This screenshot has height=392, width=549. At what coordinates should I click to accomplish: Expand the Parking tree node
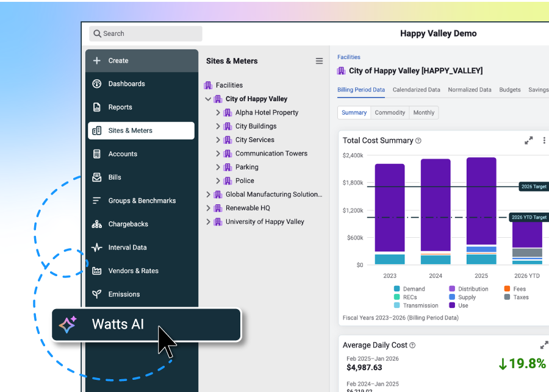click(x=218, y=167)
